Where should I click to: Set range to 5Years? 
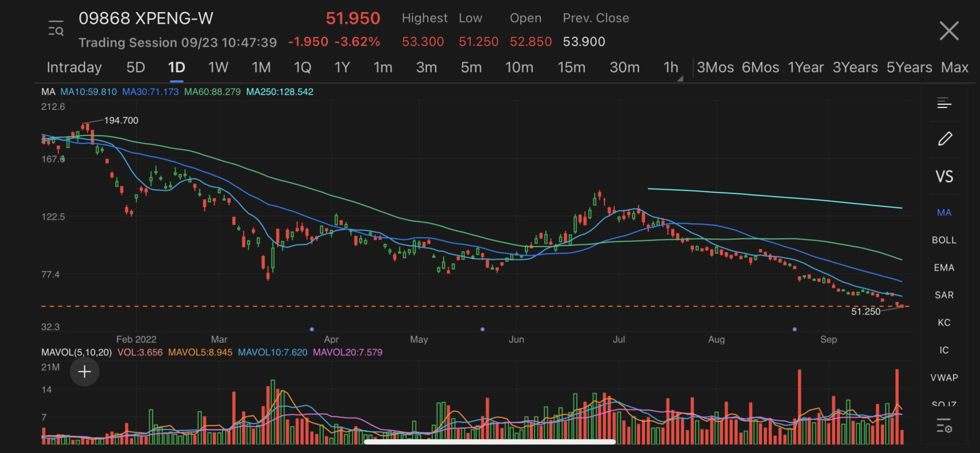909,67
